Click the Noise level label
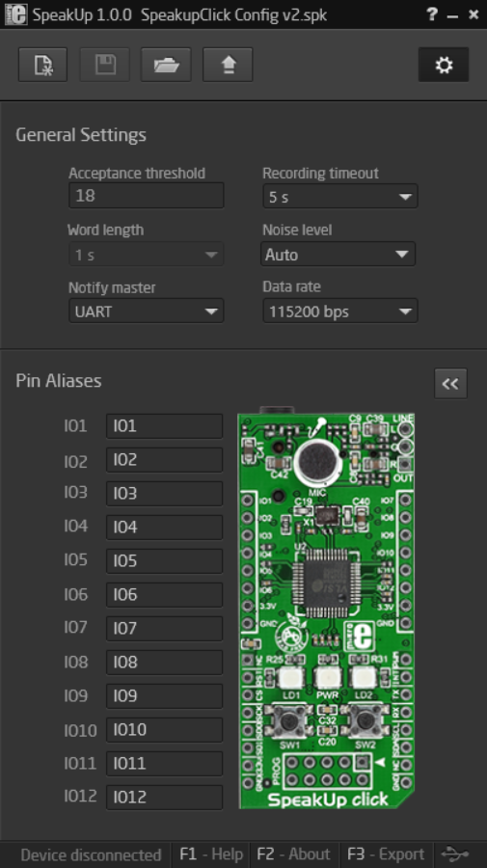Image resolution: width=487 pixels, height=868 pixels. [297, 230]
